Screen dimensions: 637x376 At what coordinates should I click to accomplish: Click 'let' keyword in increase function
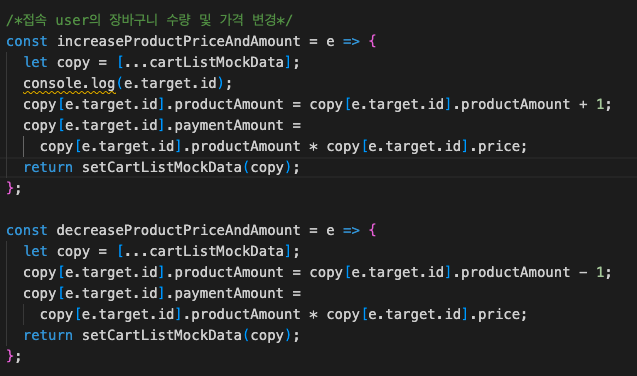(x=35, y=62)
